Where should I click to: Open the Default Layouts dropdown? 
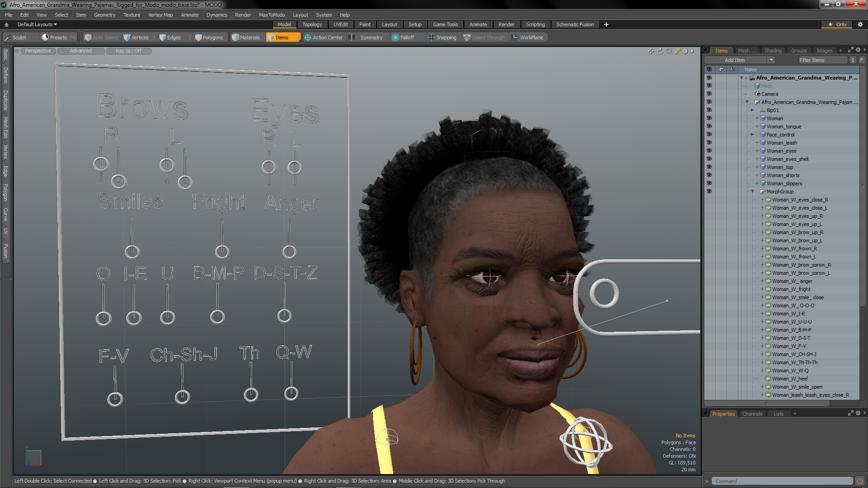37,24
